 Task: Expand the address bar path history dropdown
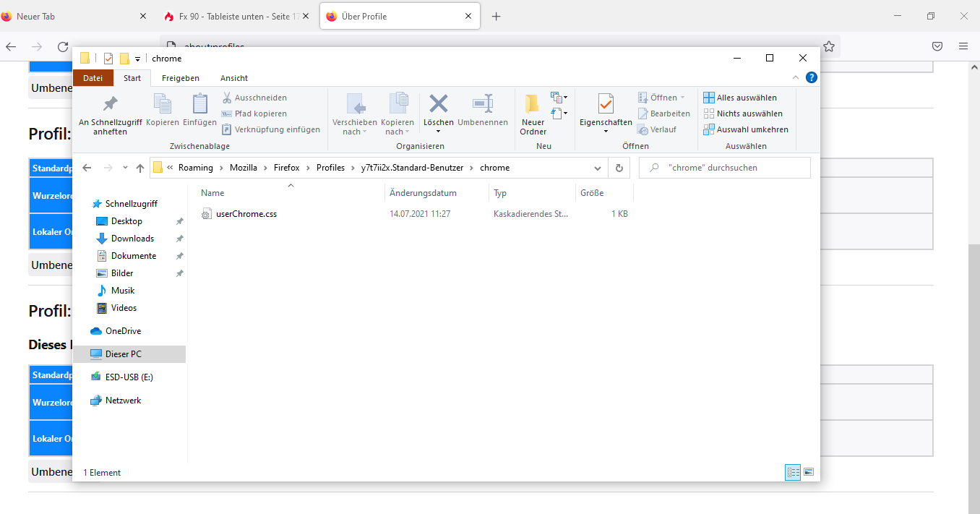(598, 168)
